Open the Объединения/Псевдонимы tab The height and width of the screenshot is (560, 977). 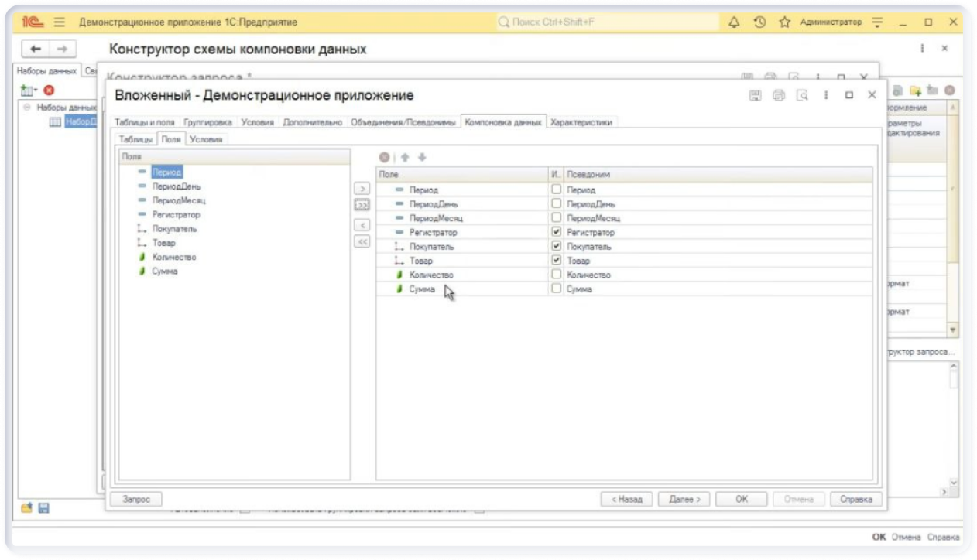tap(403, 122)
